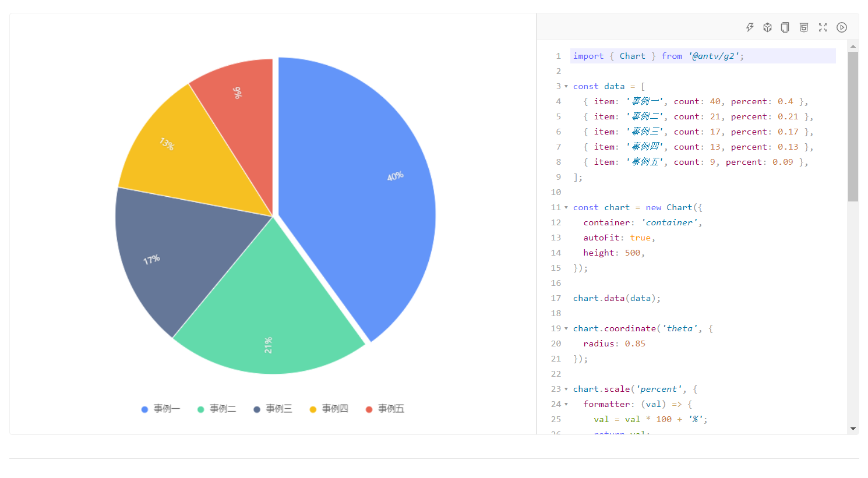
Task: Click the 'chart.data(data);' line
Action: click(617, 298)
